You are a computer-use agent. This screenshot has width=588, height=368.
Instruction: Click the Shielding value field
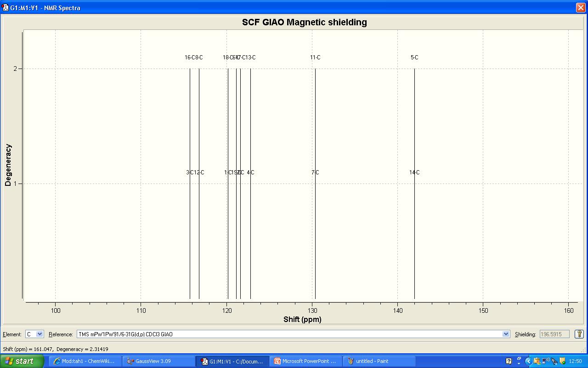coord(554,334)
